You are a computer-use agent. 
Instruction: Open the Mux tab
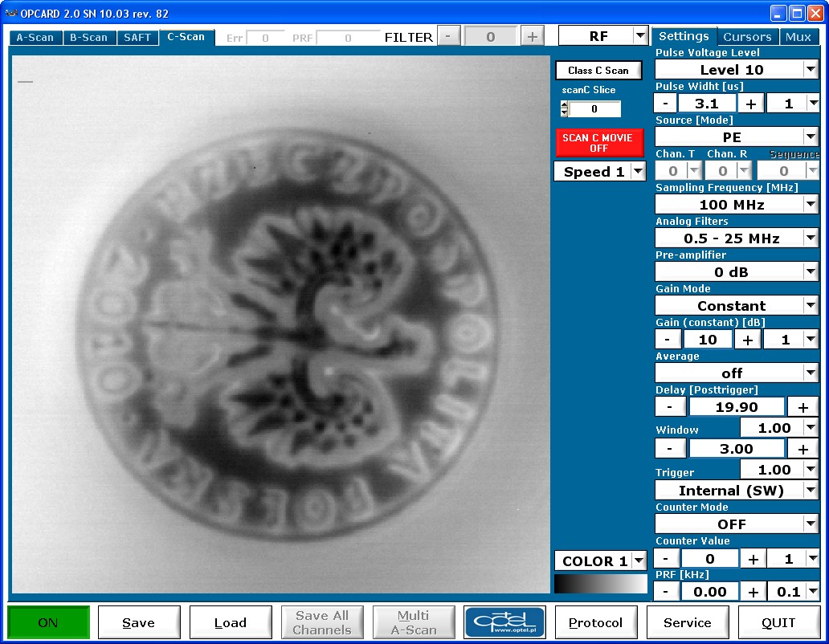798,37
